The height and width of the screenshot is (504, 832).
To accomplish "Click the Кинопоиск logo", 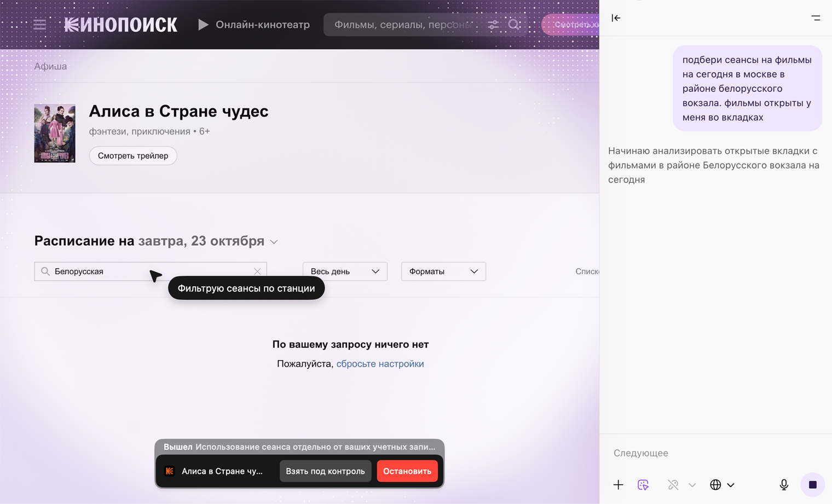I will point(120,24).
